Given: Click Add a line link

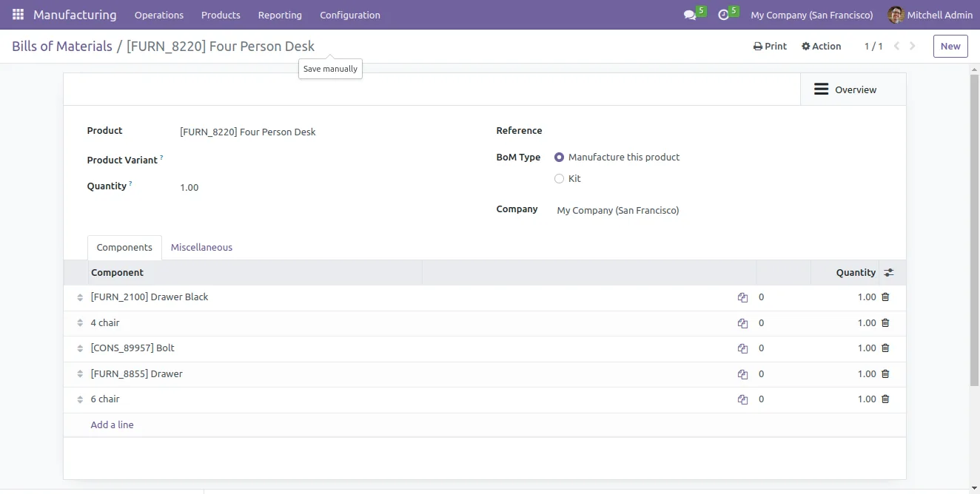Looking at the screenshot, I should pos(112,425).
